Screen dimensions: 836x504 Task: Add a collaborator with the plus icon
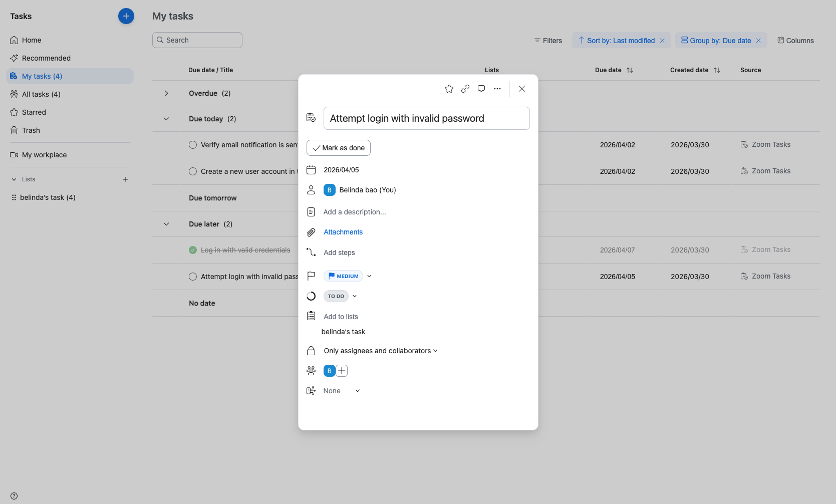click(x=342, y=371)
